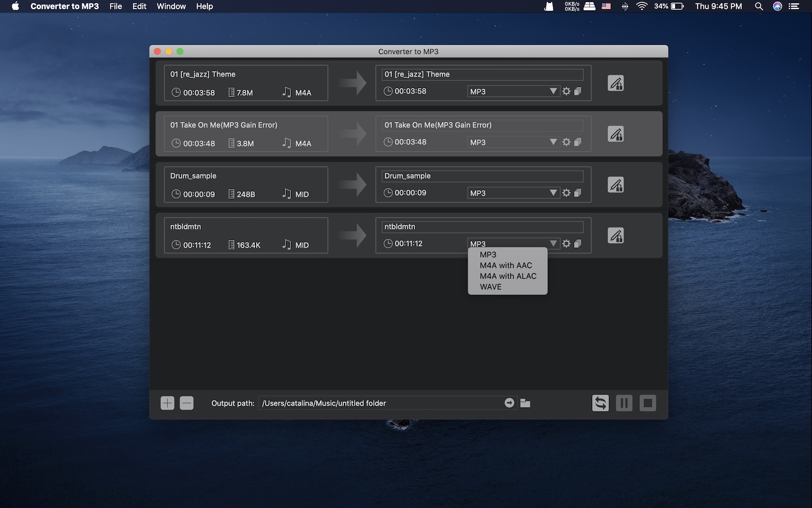This screenshot has height=508, width=812.
Task: Open settings gear for Take On Me output
Action: pos(566,142)
